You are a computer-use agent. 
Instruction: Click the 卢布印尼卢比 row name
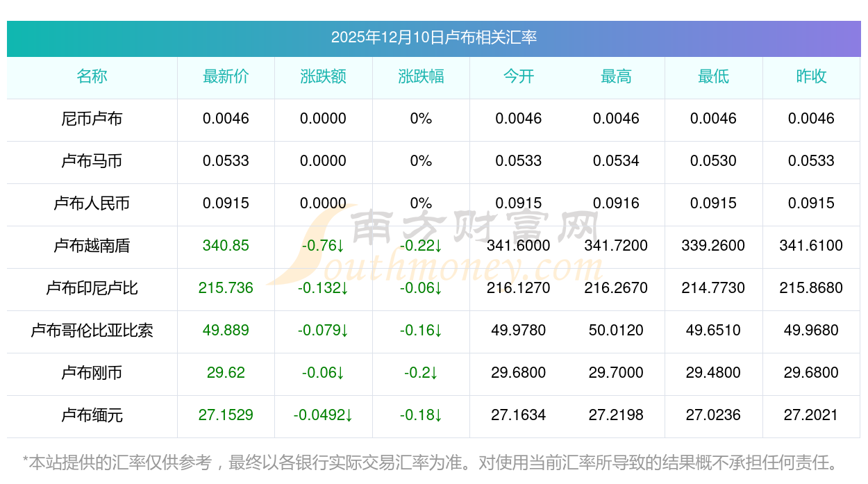click(92, 288)
